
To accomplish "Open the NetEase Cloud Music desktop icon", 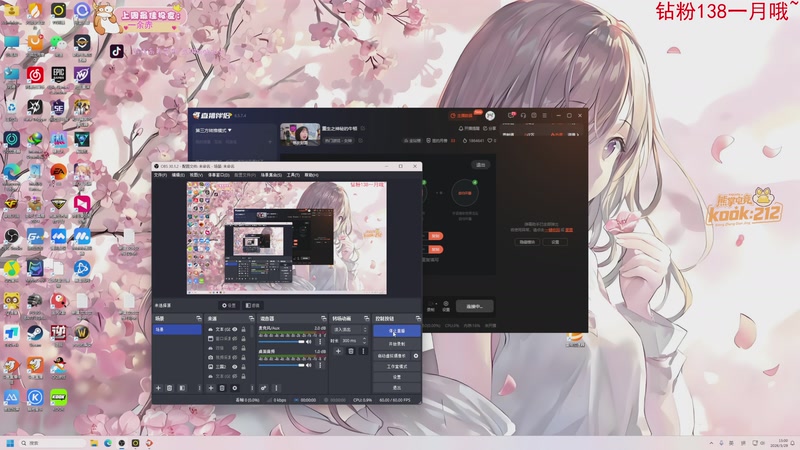I will coord(35,75).
